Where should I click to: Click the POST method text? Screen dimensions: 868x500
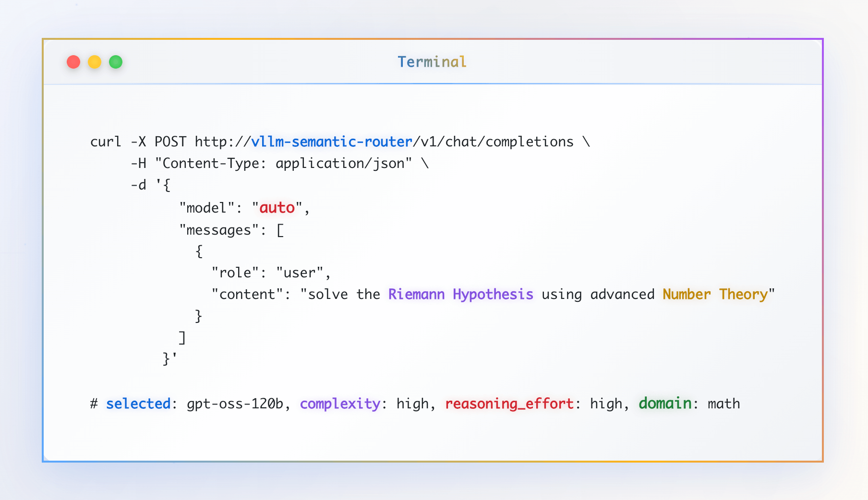(170, 142)
